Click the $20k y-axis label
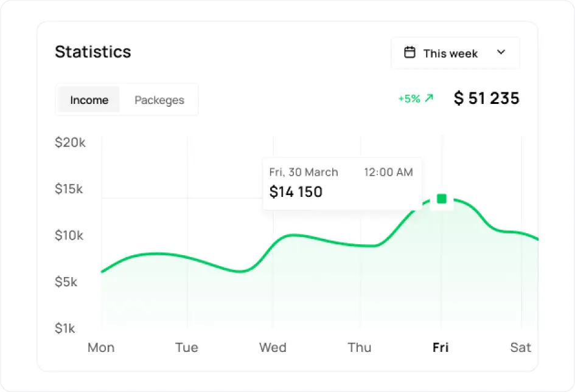This screenshot has height=392, width=575. [70, 142]
